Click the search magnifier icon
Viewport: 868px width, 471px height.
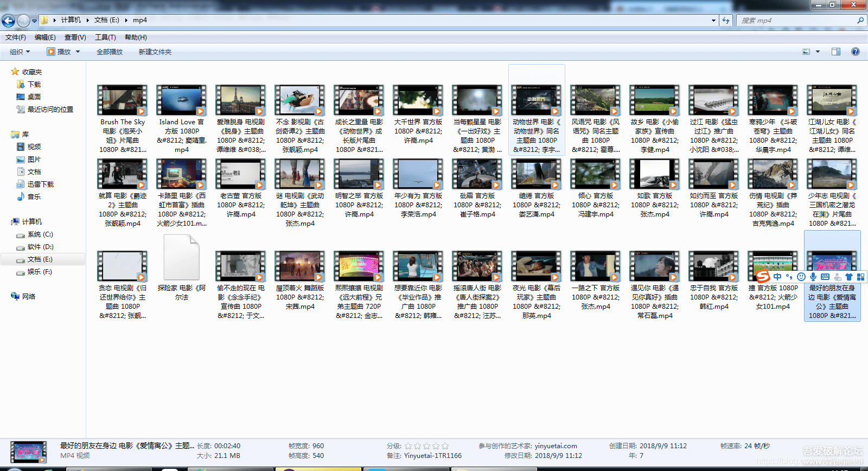(x=860, y=20)
